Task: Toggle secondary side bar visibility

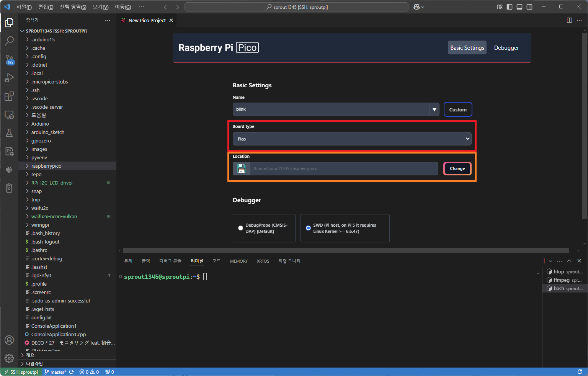Action: 529,7
